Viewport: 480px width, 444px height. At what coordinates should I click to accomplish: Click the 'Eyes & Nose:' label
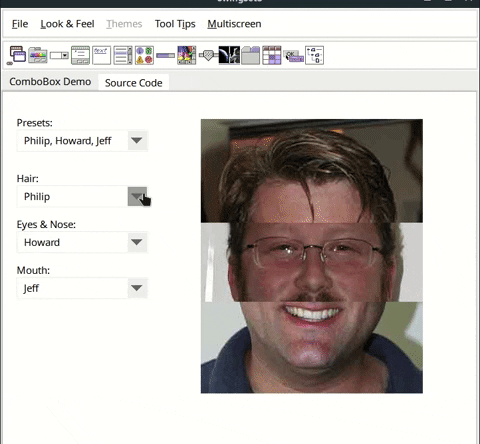46,225
